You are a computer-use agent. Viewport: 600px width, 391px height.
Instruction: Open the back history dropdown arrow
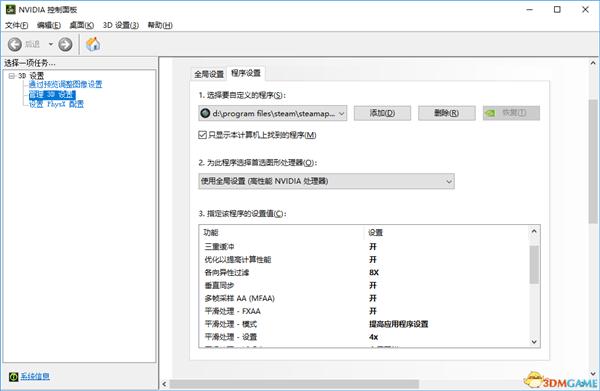(x=51, y=44)
